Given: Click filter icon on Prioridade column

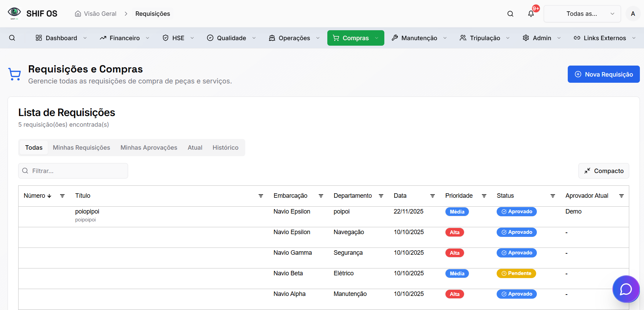Looking at the screenshot, I should 484,196.
